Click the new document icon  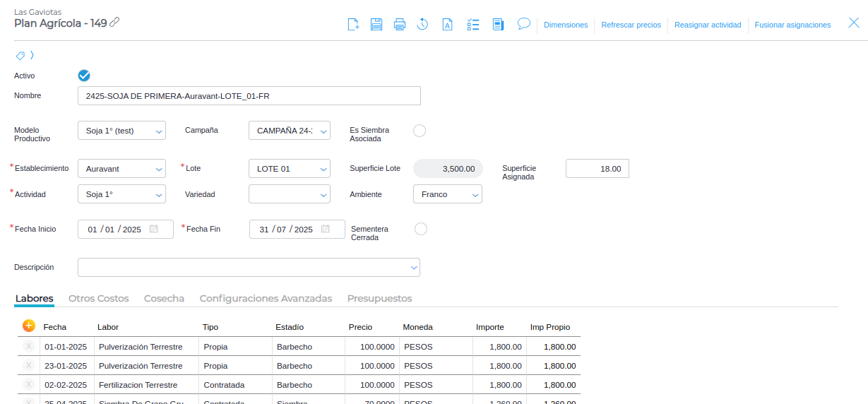[354, 25]
